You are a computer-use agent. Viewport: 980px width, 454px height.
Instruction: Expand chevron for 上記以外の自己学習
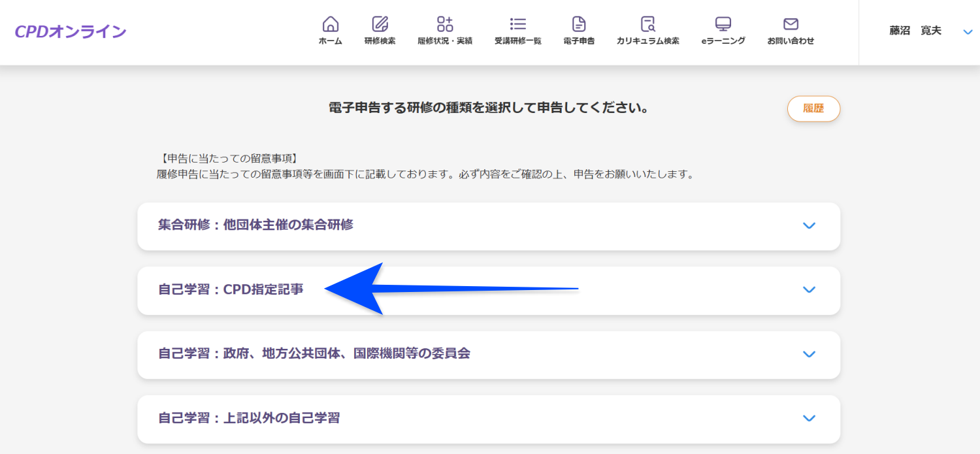[809, 418]
